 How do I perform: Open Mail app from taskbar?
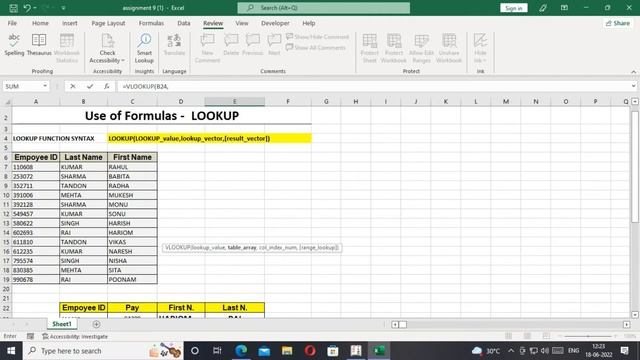tap(264, 351)
